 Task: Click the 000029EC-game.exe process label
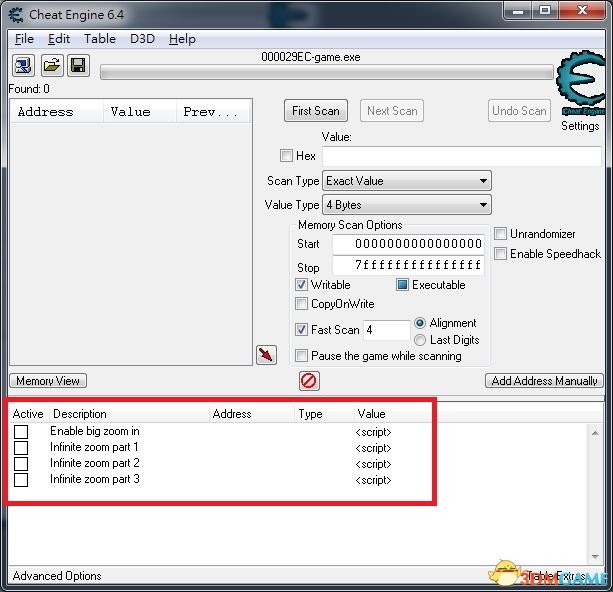coord(311,57)
